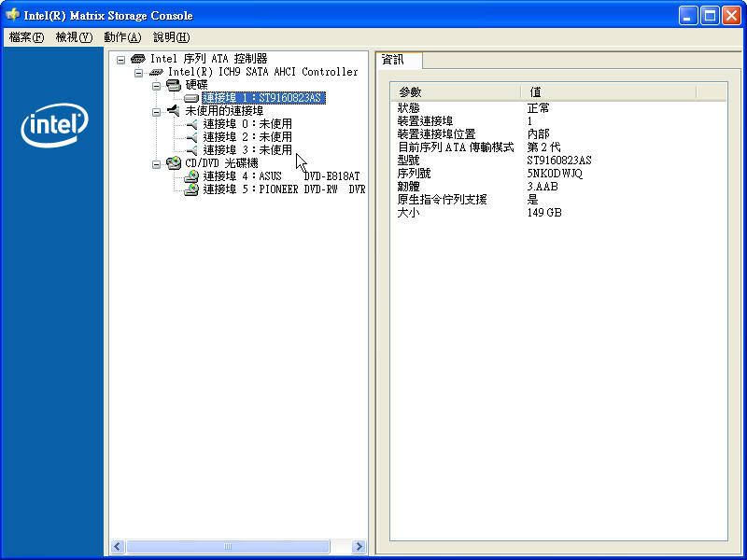Viewport: 747px width, 560px height.
Task: Click the 狀態 parameter row
Action: pos(558,108)
